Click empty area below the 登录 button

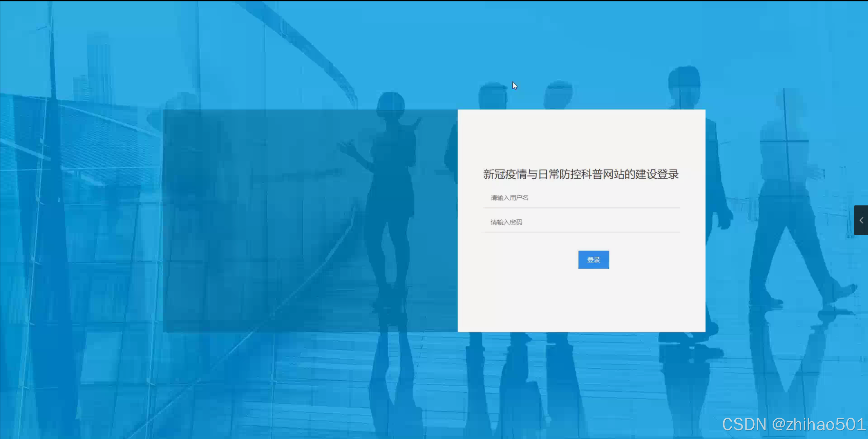594,299
